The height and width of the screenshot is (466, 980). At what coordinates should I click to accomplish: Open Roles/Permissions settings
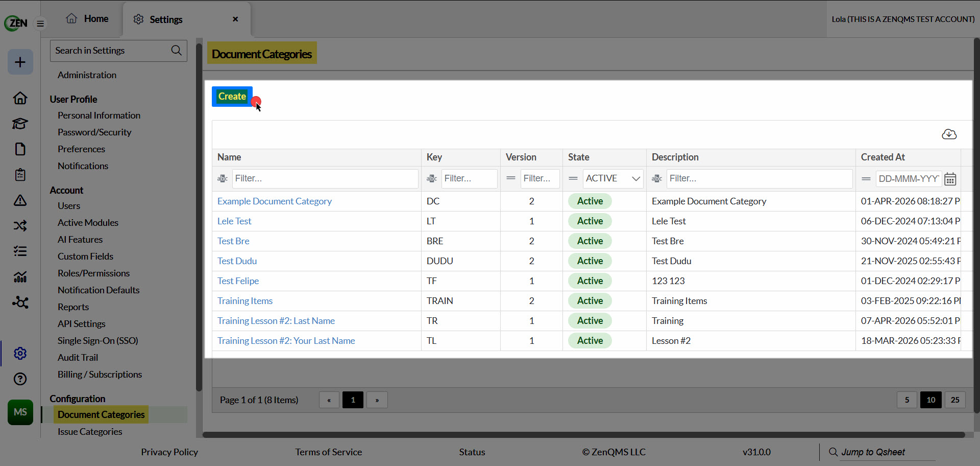(93, 273)
